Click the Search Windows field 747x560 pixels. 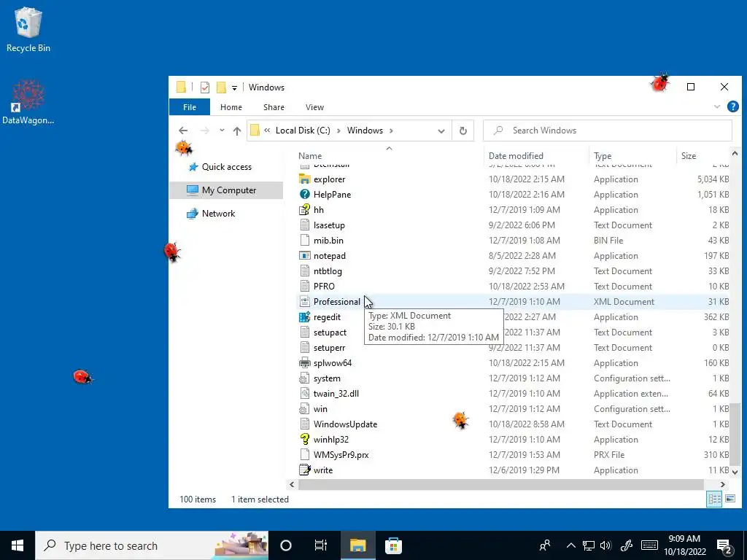tap(608, 131)
